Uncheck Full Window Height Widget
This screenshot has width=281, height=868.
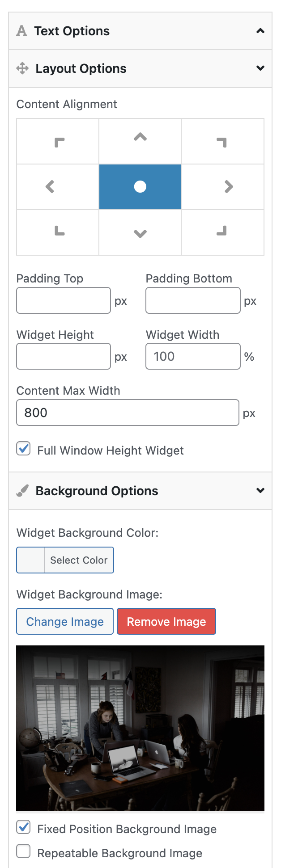[24, 449]
